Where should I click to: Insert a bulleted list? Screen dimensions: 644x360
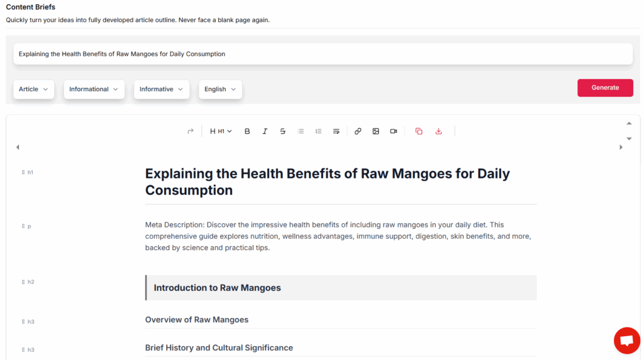301,131
